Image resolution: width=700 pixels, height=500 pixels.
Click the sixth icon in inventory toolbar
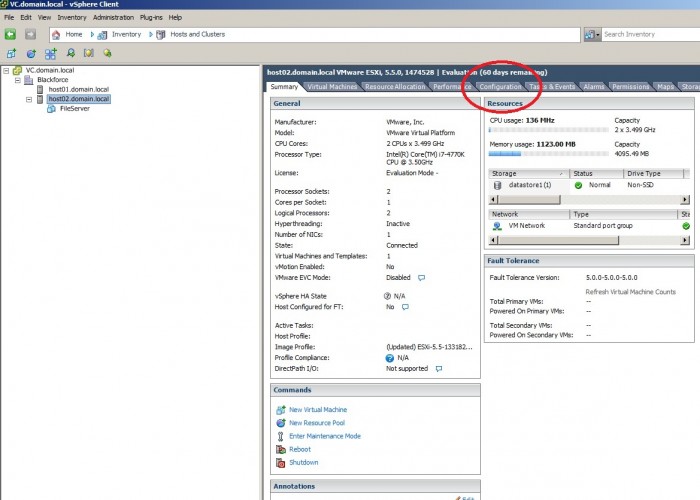[108, 53]
